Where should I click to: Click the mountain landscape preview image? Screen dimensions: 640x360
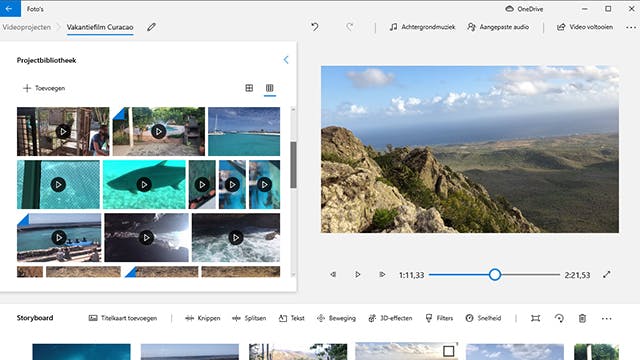[470, 149]
